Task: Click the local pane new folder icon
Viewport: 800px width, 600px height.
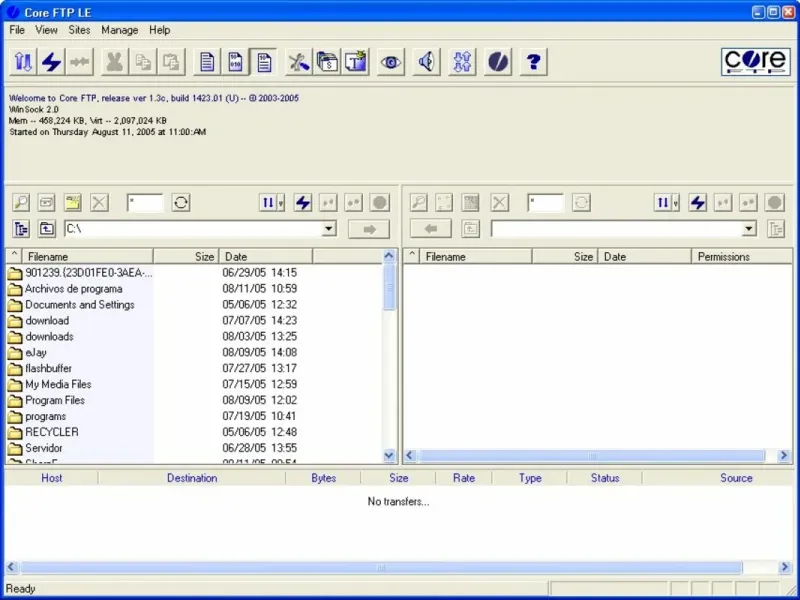Action: click(73, 203)
